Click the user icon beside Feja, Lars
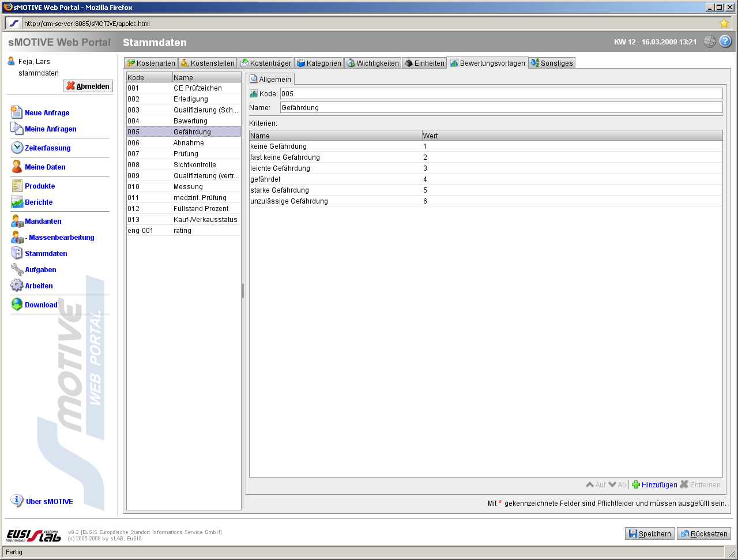The height and width of the screenshot is (560, 738). pyautogui.click(x=11, y=61)
